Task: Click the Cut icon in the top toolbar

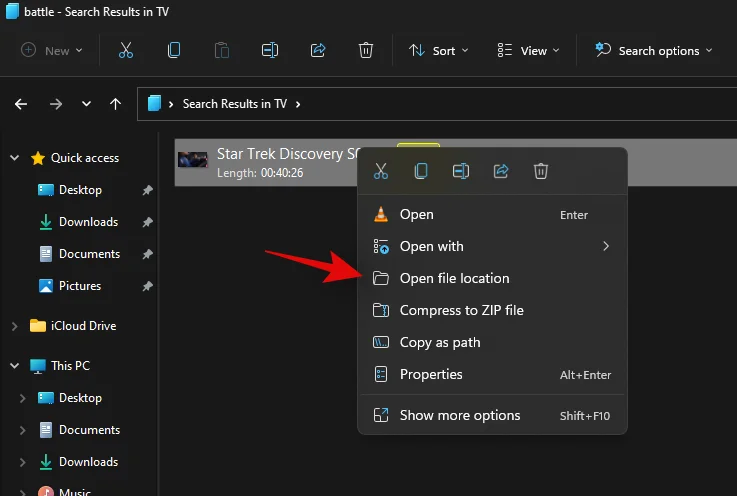Action: click(126, 50)
